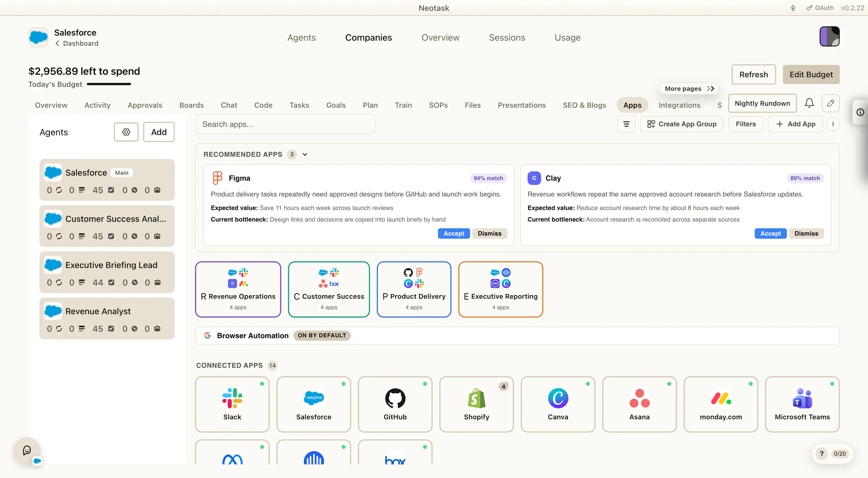Open the monday.com connected app
868x478 pixels.
[721, 404]
